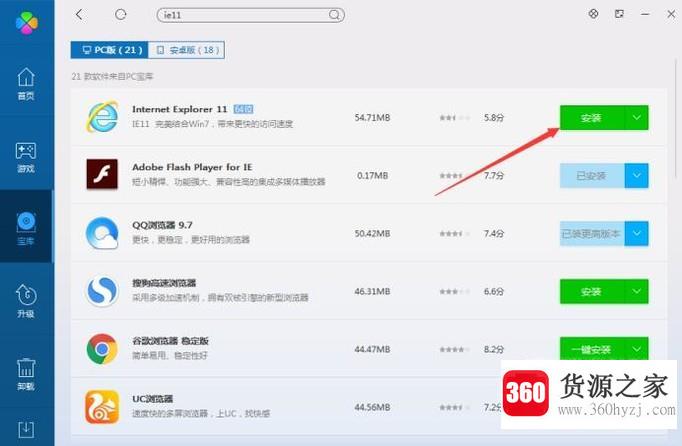Screen dimensions: 682x446
Task: Click the Internet Explorer 11 app icon
Action: (102, 117)
